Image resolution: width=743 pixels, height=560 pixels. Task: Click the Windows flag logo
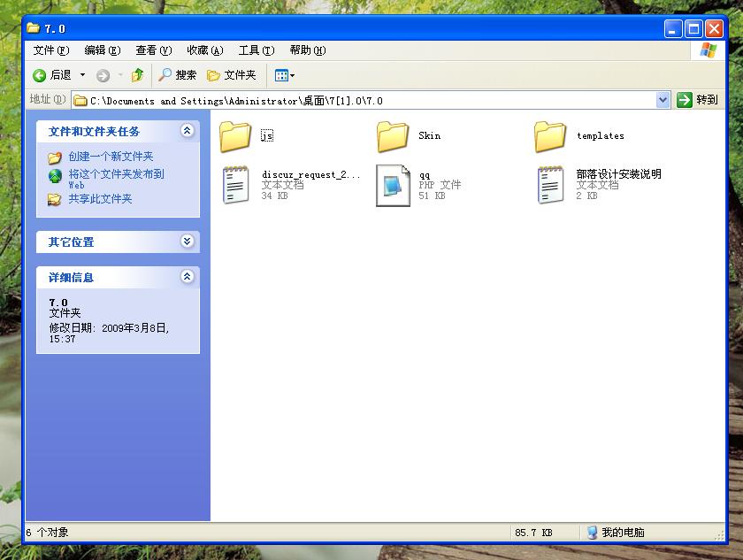point(708,50)
